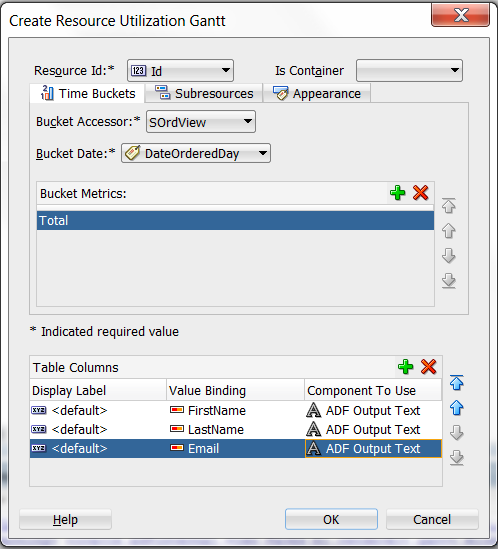Image resolution: width=498 pixels, height=549 pixels.
Task: Select the Total bucket metric row
Action: 235,221
